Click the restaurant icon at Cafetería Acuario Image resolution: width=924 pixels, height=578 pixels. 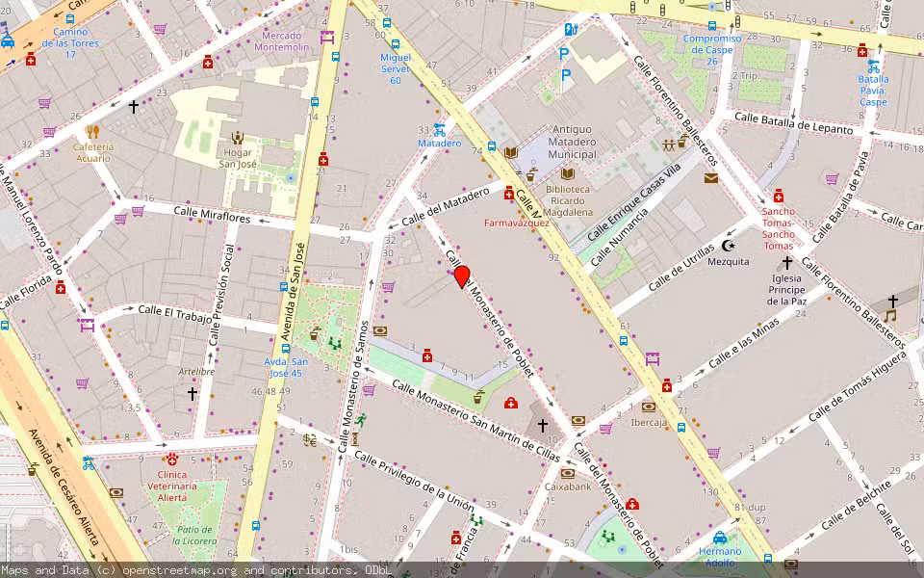click(92, 132)
